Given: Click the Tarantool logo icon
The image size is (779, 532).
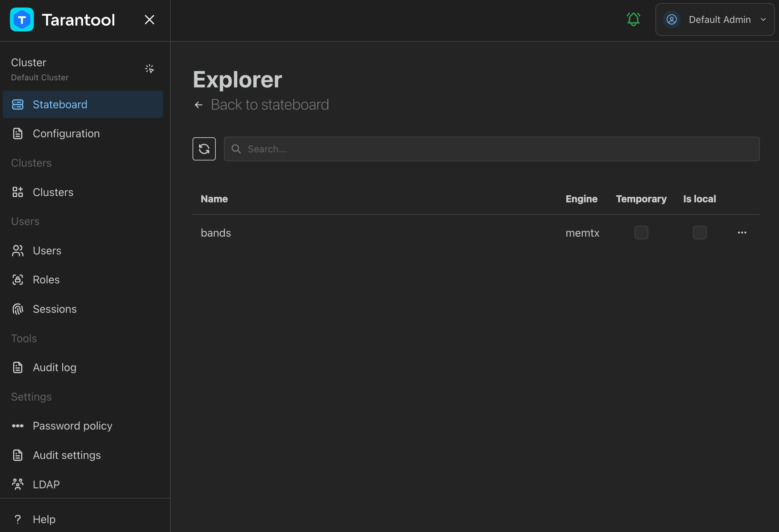Looking at the screenshot, I should tap(22, 19).
